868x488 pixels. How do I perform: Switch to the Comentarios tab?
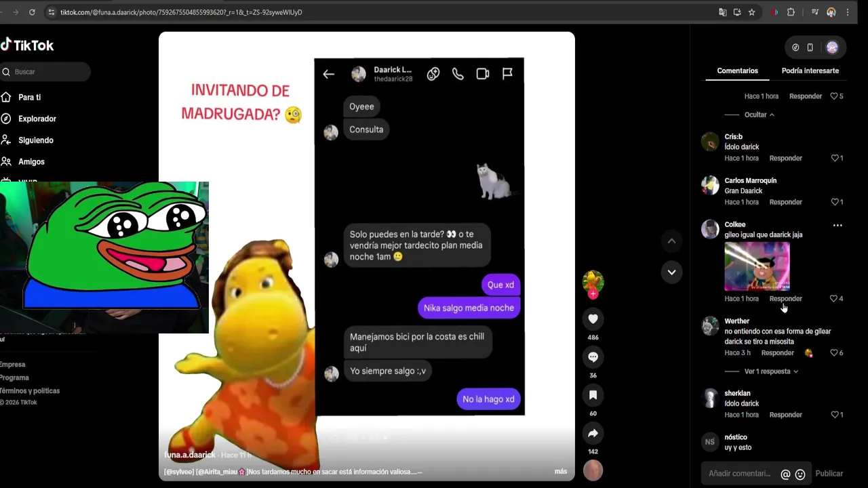coord(737,70)
